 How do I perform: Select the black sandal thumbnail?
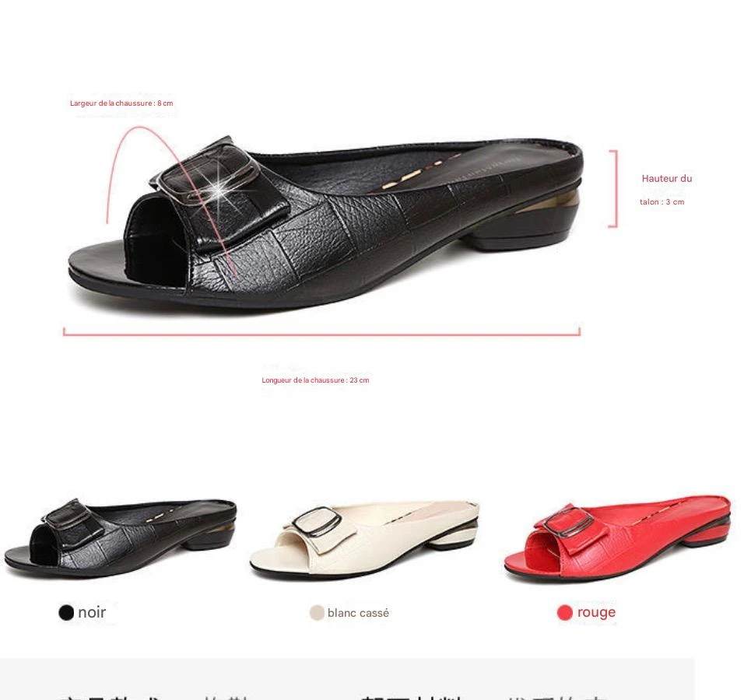[121, 537]
